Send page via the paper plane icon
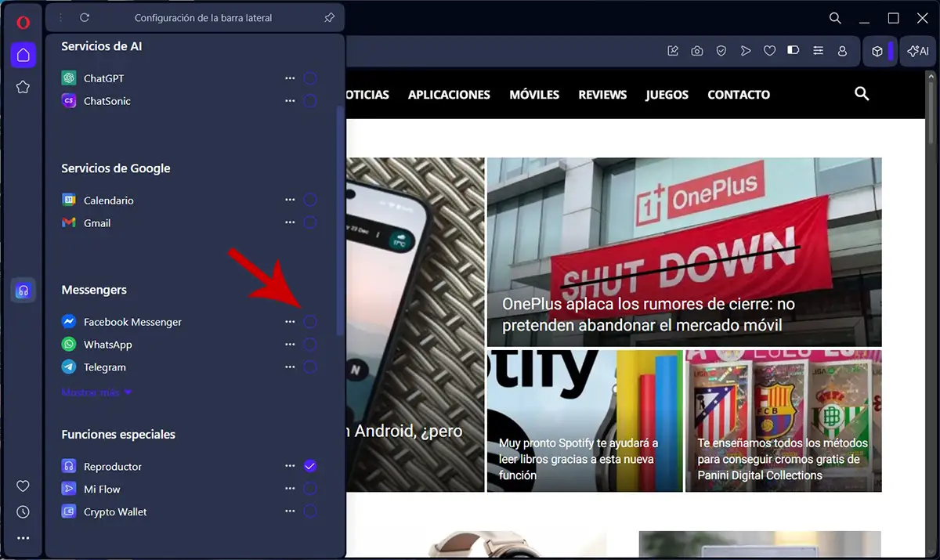Image resolution: width=940 pixels, height=560 pixels. 745,50
